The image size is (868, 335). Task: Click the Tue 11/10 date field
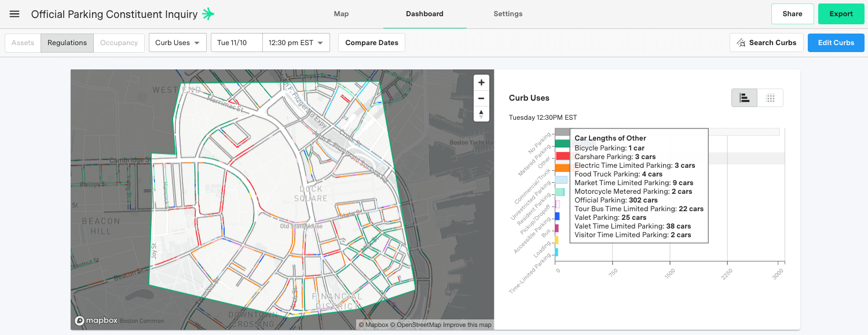[x=237, y=43]
